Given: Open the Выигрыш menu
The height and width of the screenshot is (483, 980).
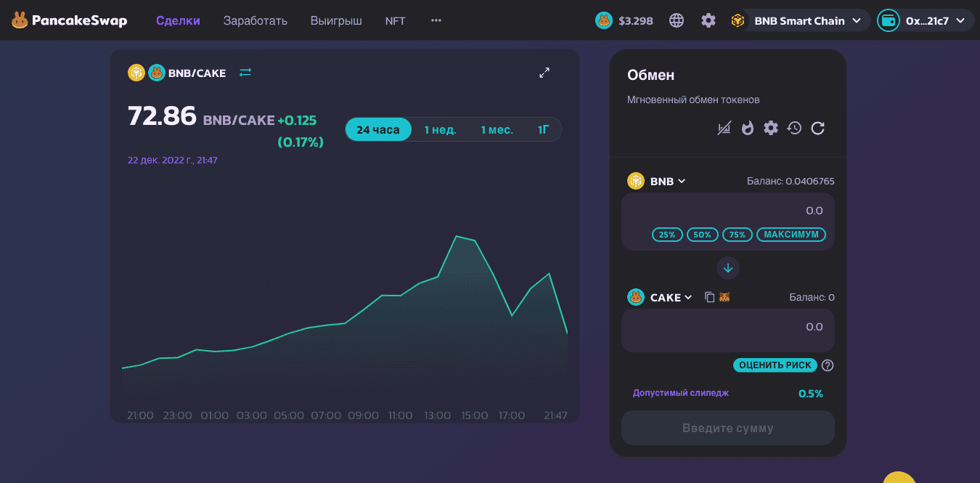Looking at the screenshot, I should [336, 20].
